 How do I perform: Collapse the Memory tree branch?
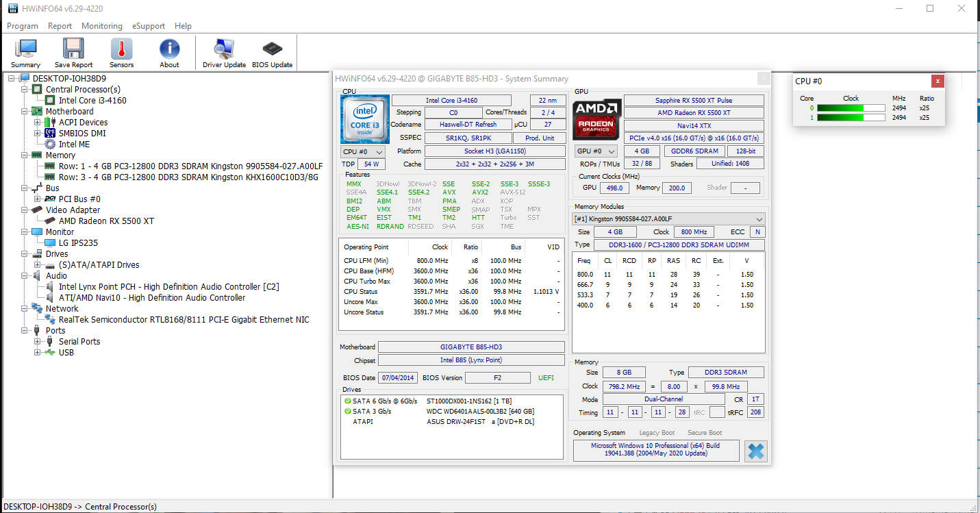[25, 155]
